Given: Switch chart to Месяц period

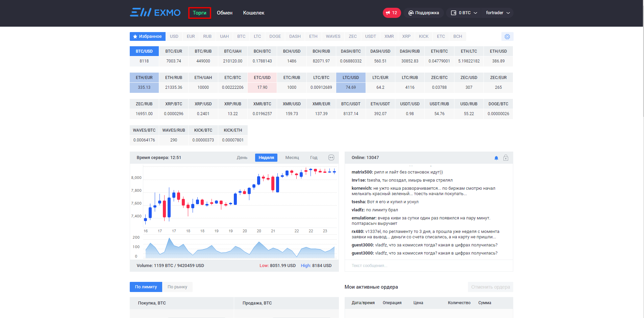Looking at the screenshot, I should 292,158.
